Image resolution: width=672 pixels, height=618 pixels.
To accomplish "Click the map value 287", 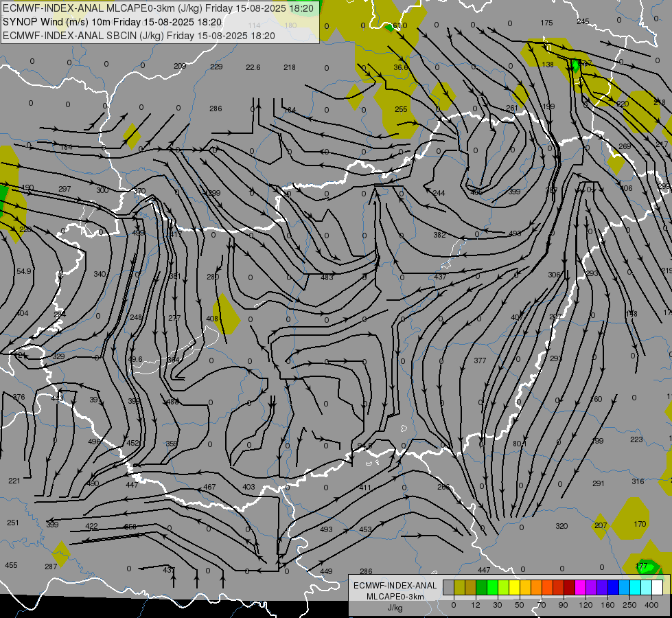I will coord(51,566).
